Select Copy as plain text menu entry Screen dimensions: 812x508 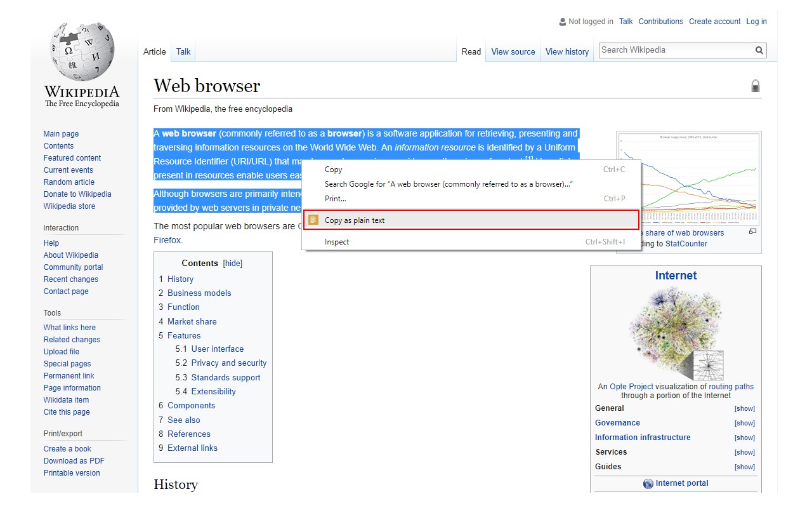click(x=471, y=220)
